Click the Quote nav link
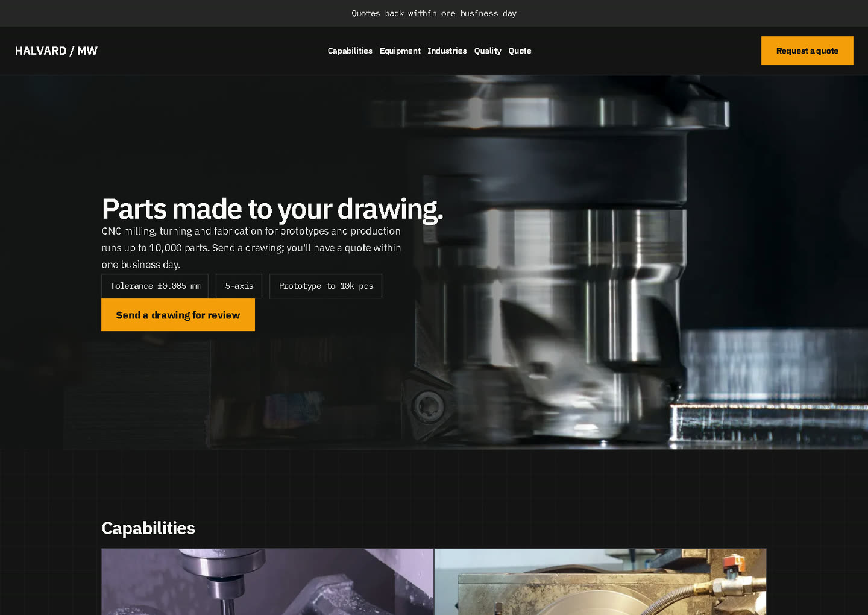The width and height of the screenshot is (868, 615). (x=520, y=51)
